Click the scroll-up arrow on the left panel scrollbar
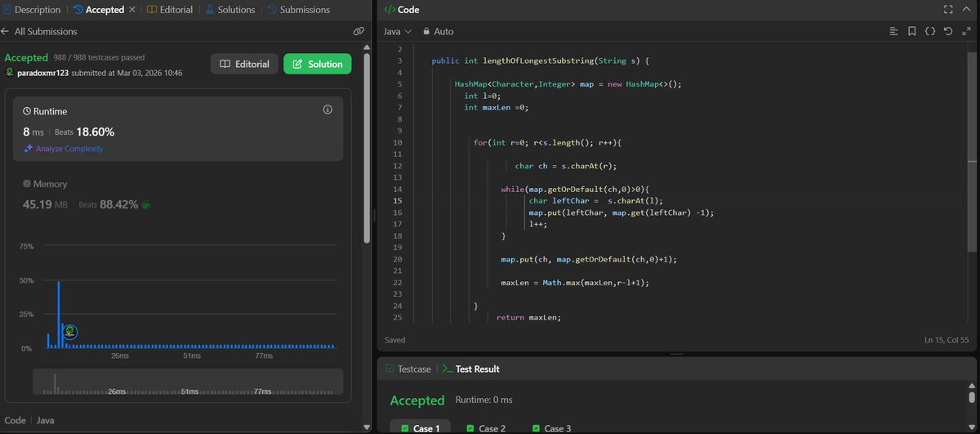Viewport: 980px width, 434px height. point(367,46)
